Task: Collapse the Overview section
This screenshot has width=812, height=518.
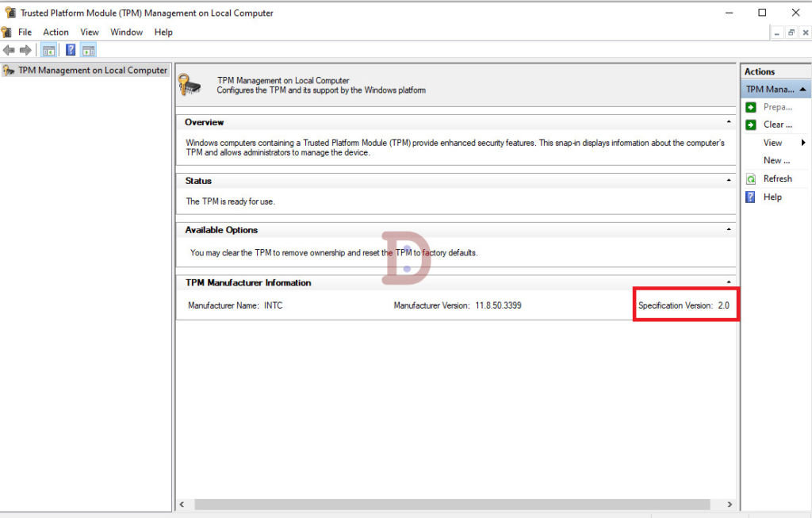Action: click(x=729, y=121)
